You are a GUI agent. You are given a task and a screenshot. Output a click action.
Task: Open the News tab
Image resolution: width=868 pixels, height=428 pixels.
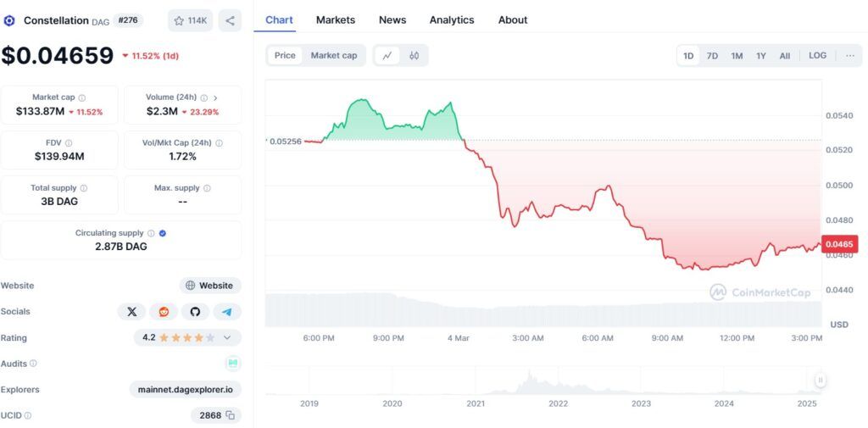coord(392,20)
